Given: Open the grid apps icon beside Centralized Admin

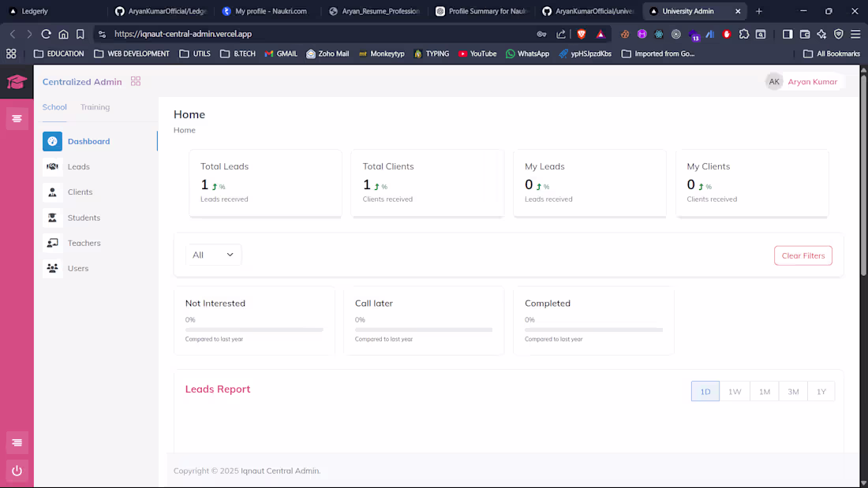Looking at the screenshot, I should point(136,81).
